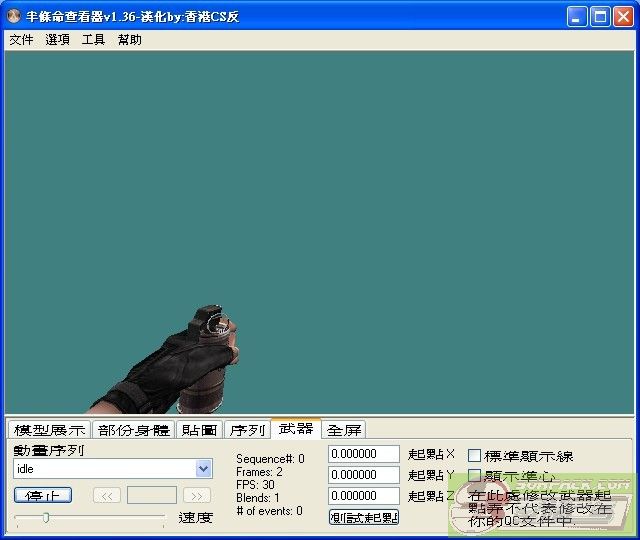Switch to the 模型展示 tab
Viewport: 640px width, 540px height.
[x=49, y=430]
